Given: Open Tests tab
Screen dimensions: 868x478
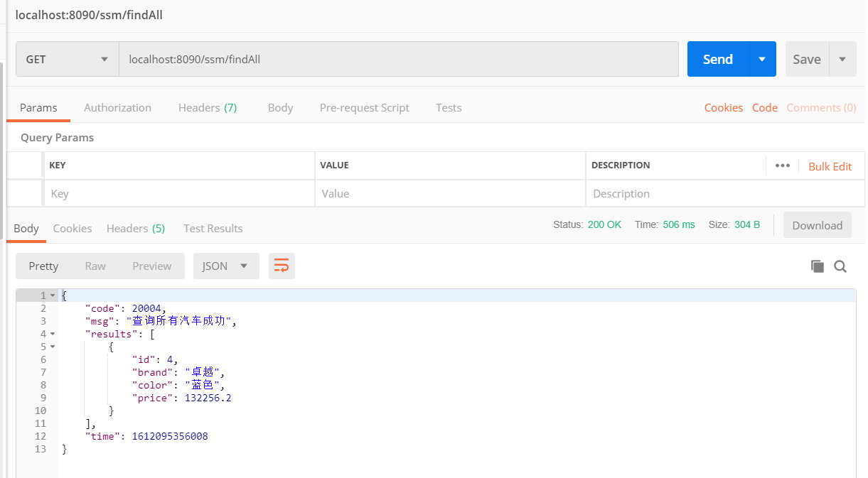Looking at the screenshot, I should coord(449,107).
